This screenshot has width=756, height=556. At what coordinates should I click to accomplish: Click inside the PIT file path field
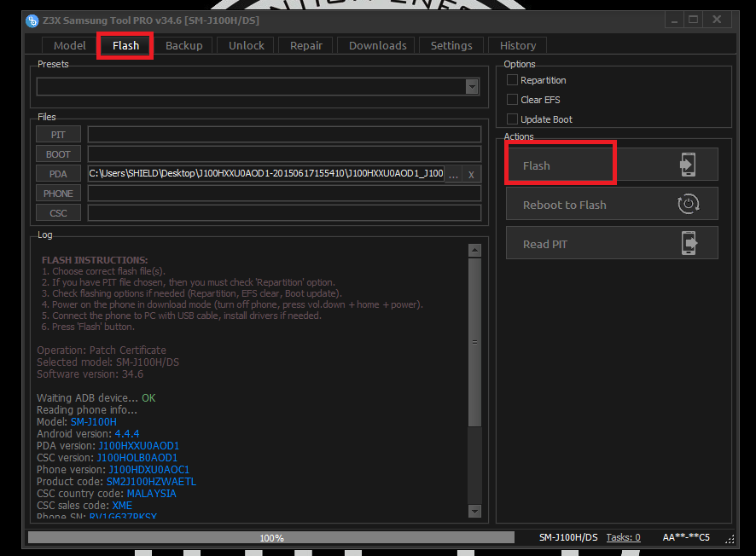[284, 135]
